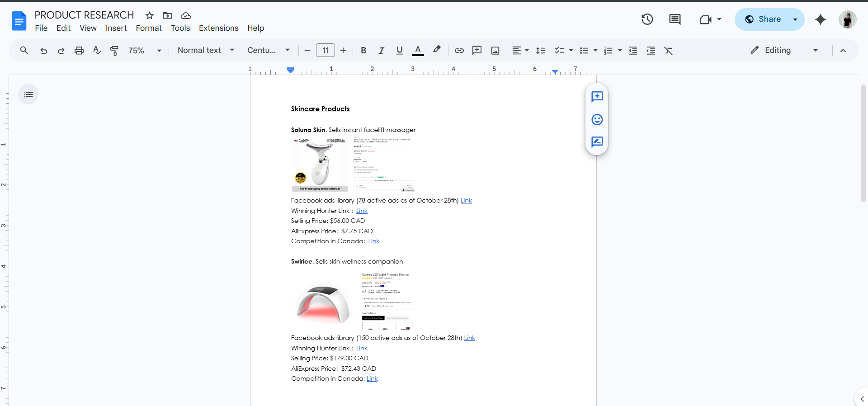This screenshot has width=868, height=406.
Task: Expand the numbered list options arrow
Action: (620, 50)
